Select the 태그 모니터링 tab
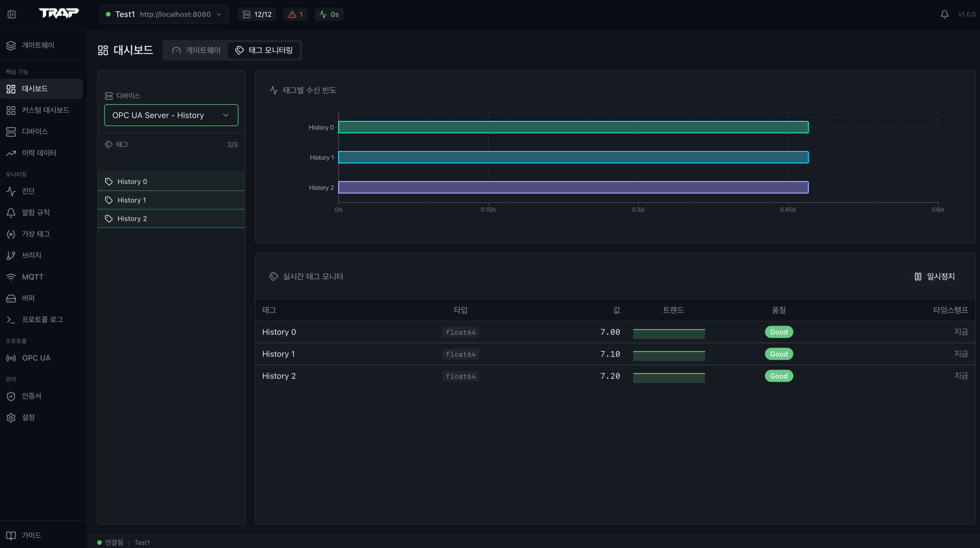980x548 pixels. (x=264, y=50)
